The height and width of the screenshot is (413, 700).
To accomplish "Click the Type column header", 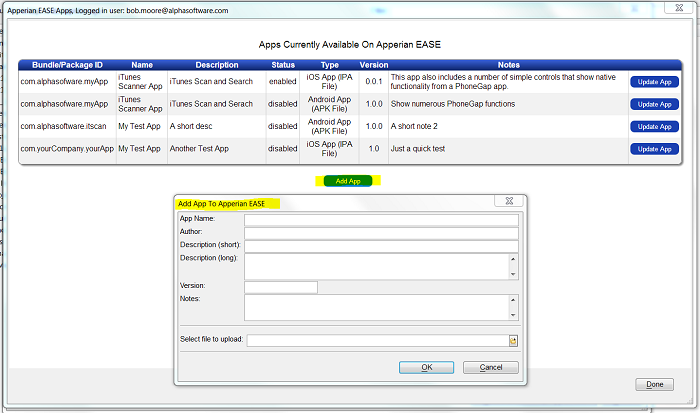I will 329,65.
